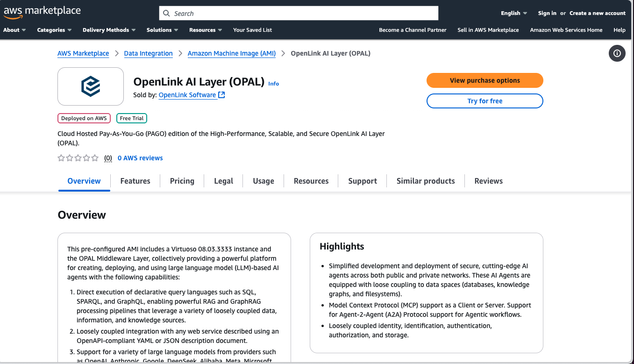Switch to the Pricing tab
Screen dimensions: 634x364
pos(182,181)
